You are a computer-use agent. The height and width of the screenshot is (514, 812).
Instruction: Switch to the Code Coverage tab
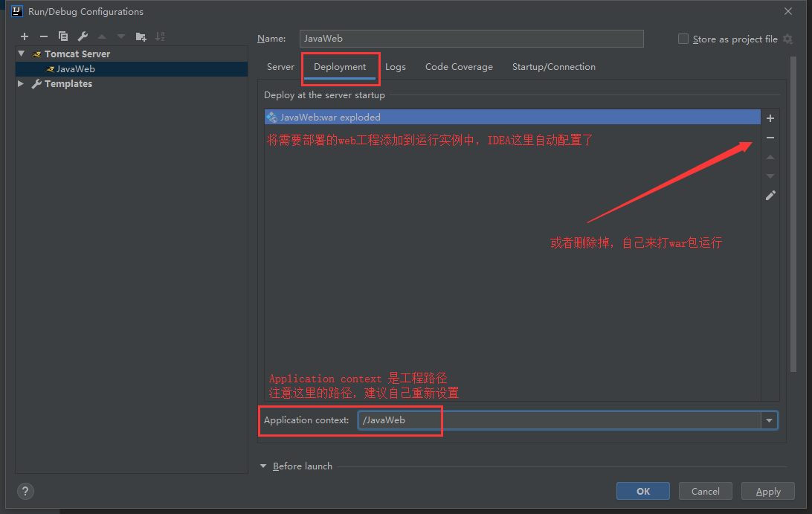click(x=459, y=67)
